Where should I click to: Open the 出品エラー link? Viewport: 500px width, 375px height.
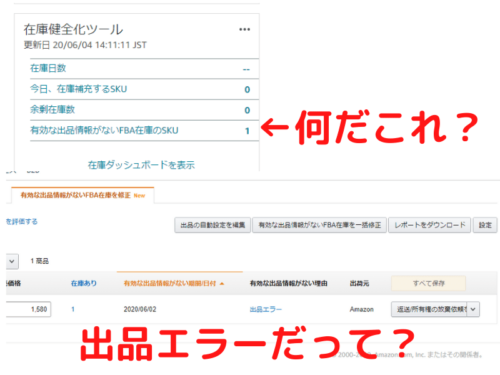click(x=266, y=309)
